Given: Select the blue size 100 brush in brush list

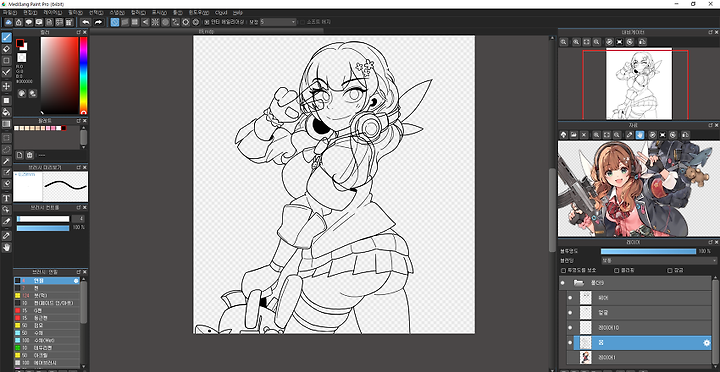Looking at the screenshot, I should (46, 340).
